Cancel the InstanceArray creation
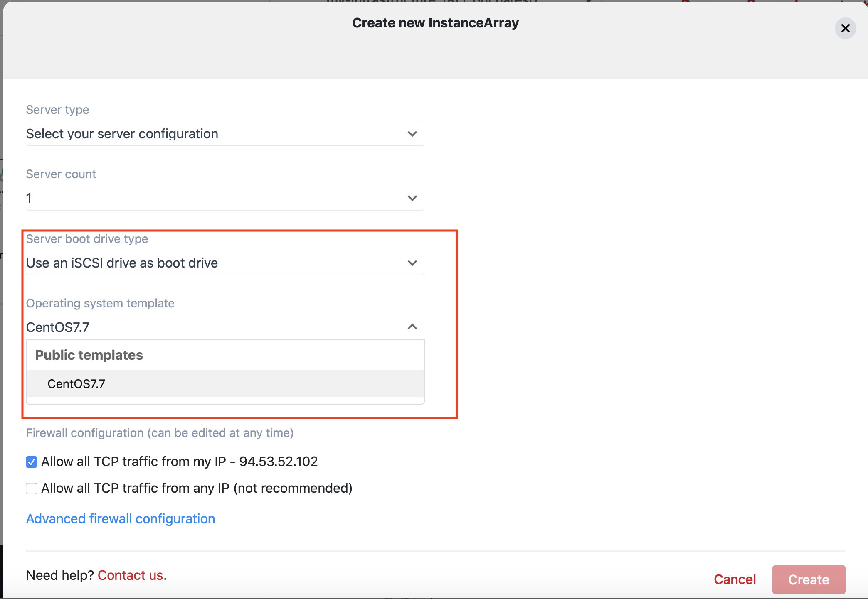Image resolution: width=868 pixels, height=599 pixels. click(735, 579)
